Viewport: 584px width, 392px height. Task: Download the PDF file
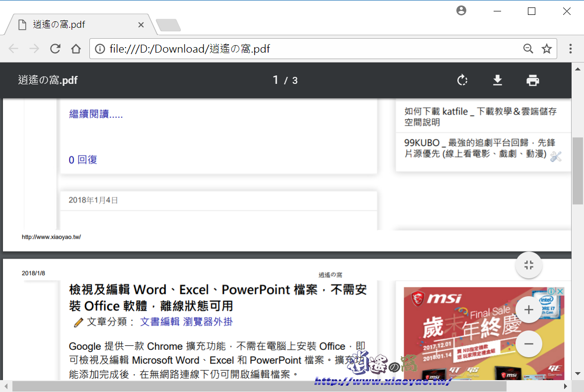click(498, 80)
